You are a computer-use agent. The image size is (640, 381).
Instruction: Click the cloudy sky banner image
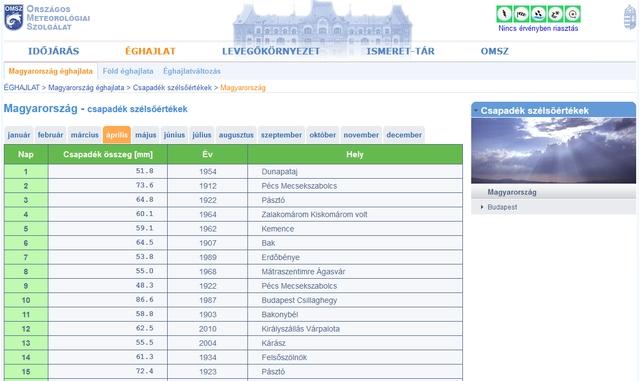click(553, 151)
